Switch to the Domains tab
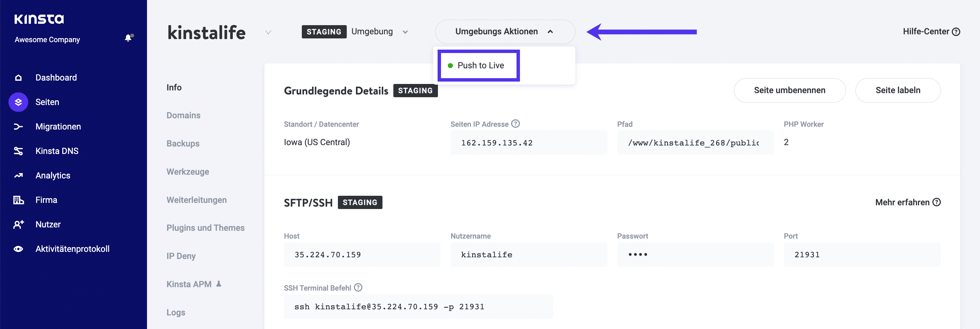Screen dimensions: 980x329 (x=183, y=115)
